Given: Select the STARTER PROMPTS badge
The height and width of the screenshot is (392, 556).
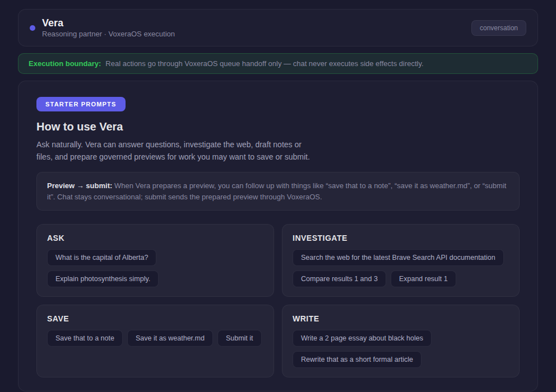Looking at the screenshot, I should pos(81,104).
